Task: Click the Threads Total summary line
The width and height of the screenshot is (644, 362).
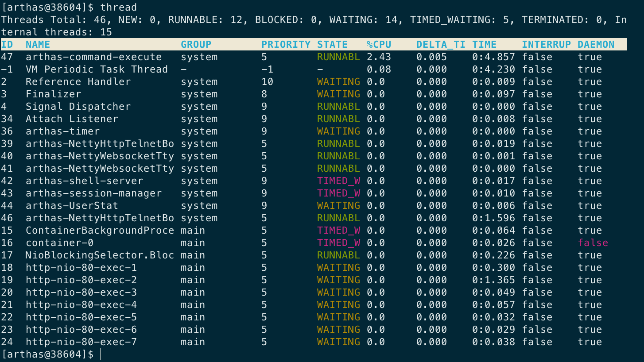Action: pyautogui.click(x=314, y=20)
